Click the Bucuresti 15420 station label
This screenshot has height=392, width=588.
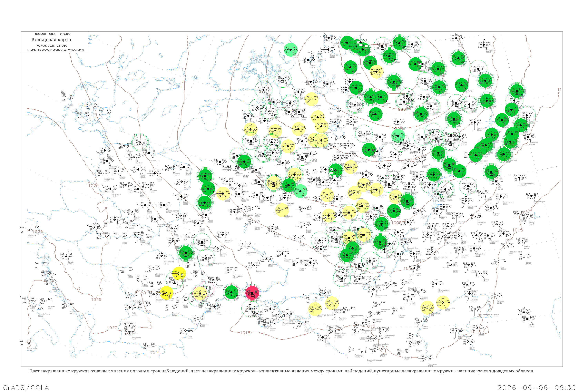(176, 314)
